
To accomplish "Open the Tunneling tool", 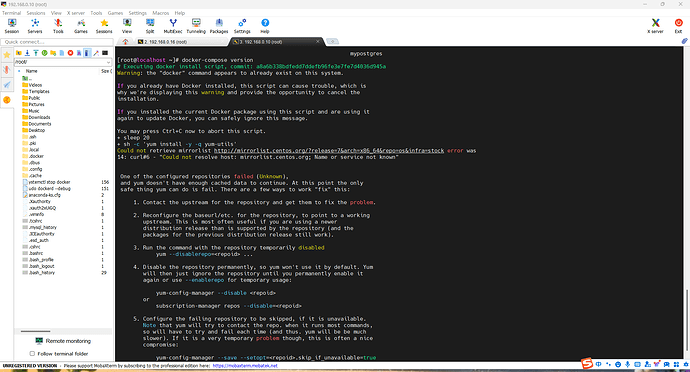I will 196,26.
